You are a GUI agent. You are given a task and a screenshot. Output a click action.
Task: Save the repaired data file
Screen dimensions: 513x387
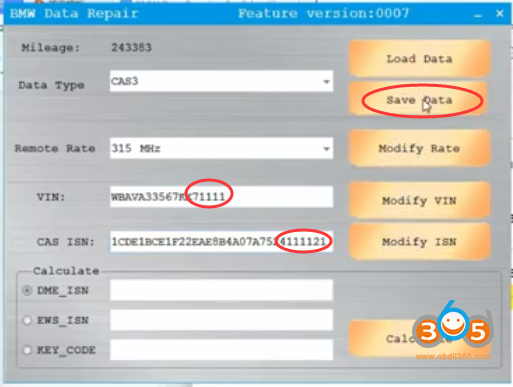coord(419,100)
